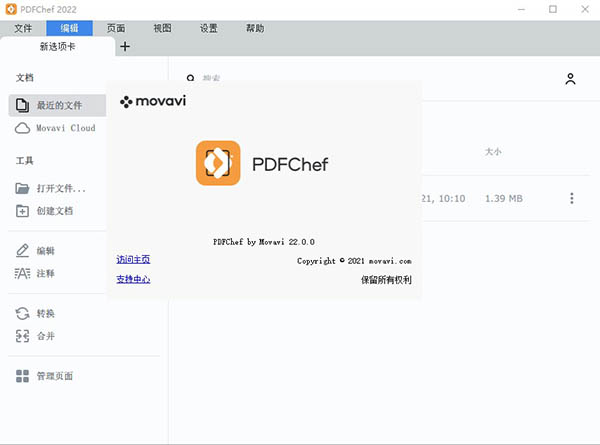The height and width of the screenshot is (445, 600).
Task: Maximize the PDFChef 2022 window
Action: 553,9
